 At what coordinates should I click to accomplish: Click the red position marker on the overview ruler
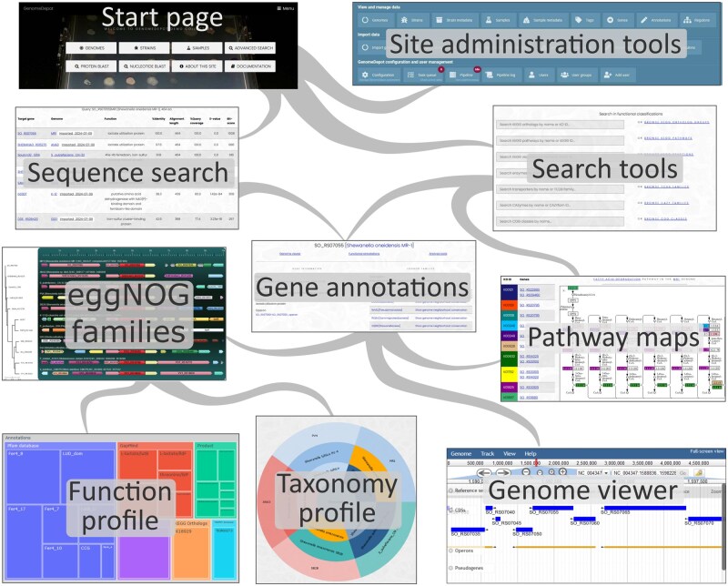click(536, 463)
